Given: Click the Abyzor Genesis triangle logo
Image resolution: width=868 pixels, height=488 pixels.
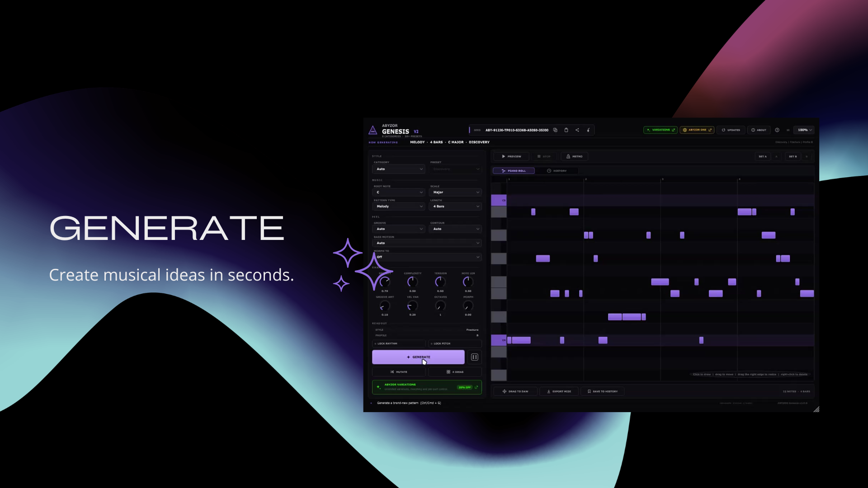Looking at the screenshot, I should coord(373,130).
